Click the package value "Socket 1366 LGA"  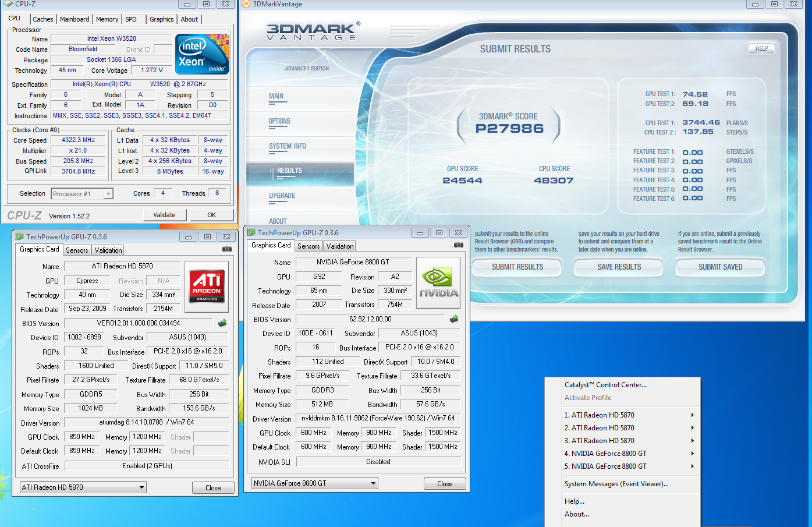[111, 59]
